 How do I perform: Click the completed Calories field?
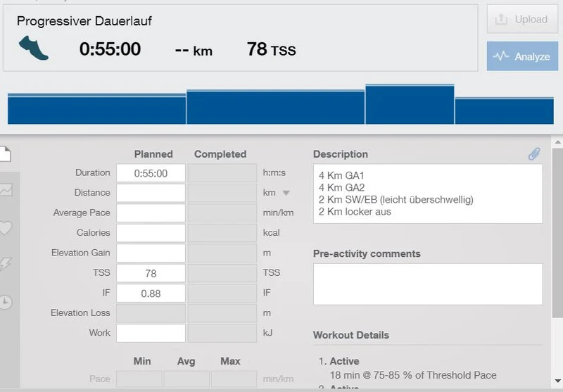(222, 233)
